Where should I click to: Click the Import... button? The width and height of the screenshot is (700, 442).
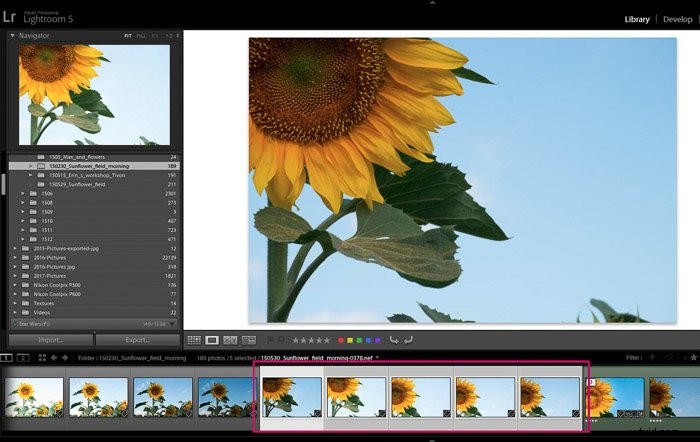(x=50, y=340)
